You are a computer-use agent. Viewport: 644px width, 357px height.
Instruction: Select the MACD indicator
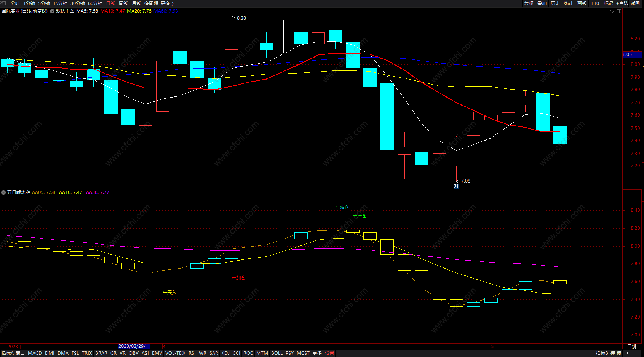[x=35, y=353]
